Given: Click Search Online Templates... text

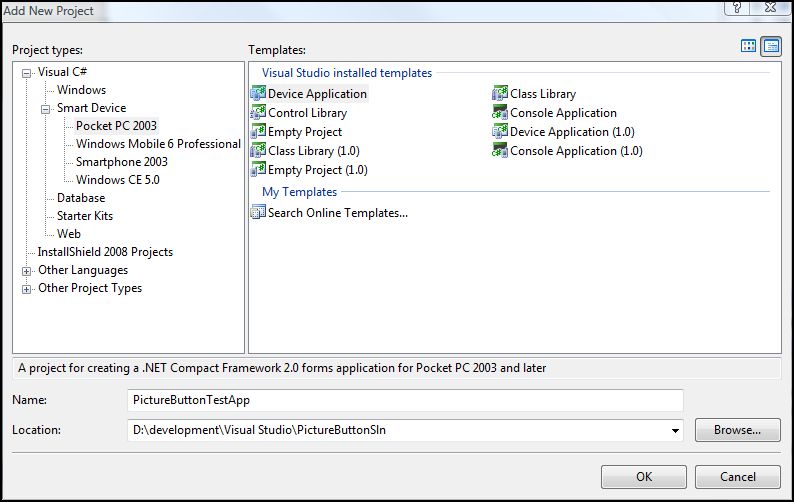Looking at the screenshot, I should (x=338, y=213).
